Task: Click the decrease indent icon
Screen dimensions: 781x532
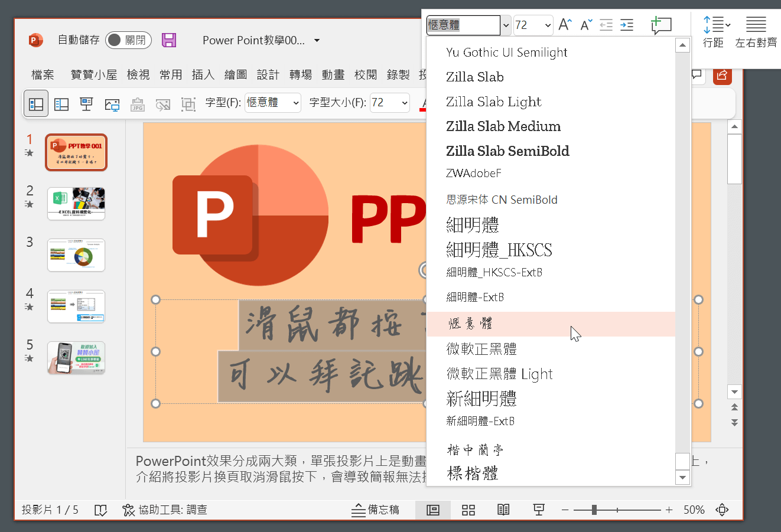Action: click(606, 25)
